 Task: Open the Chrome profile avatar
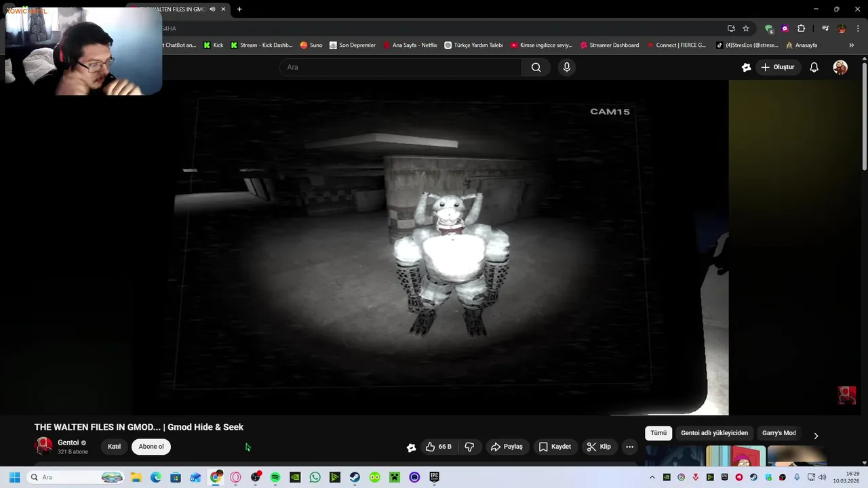click(x=842, y=28)
